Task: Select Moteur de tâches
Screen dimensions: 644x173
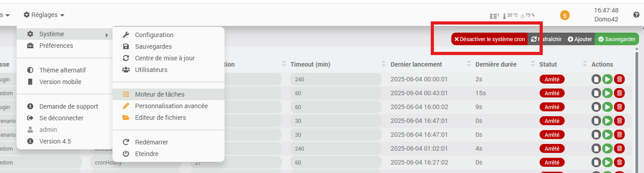Action: pos(168,94)
